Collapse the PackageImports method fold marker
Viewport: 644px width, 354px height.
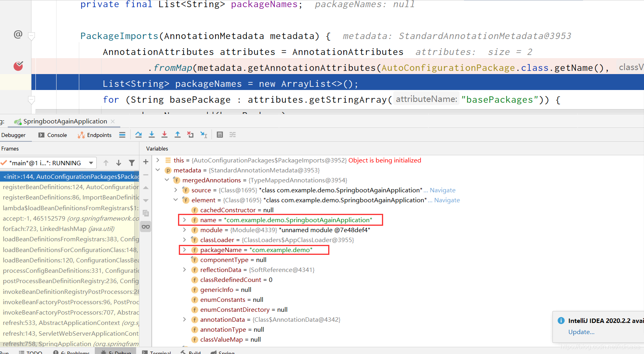tap(31, 36)
